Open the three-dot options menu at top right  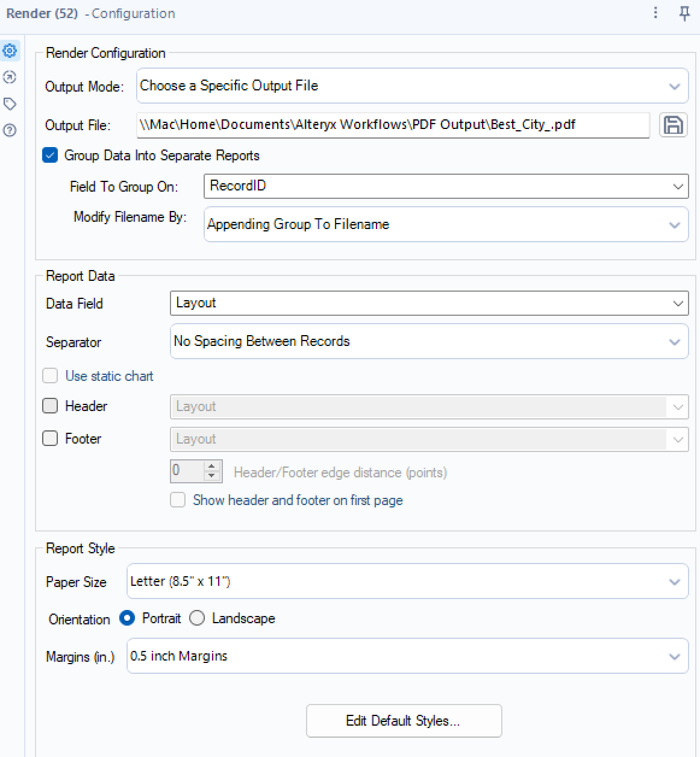[655, 13]
